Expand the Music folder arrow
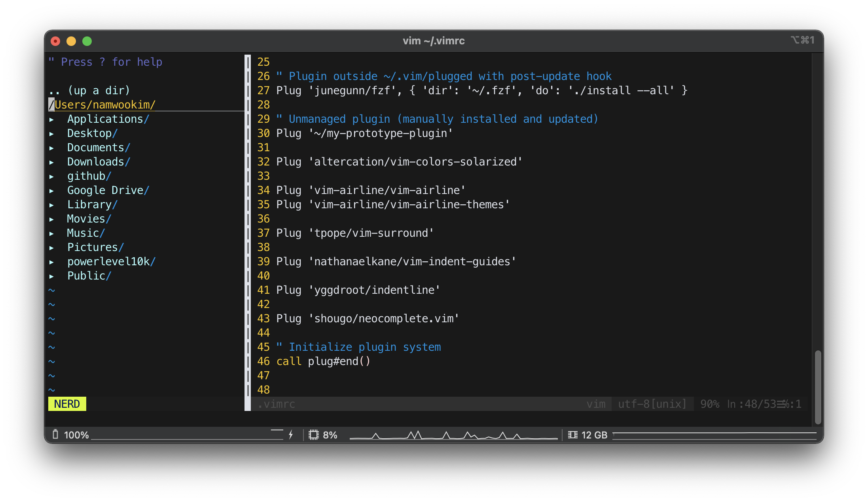Viewport: 868px width, 502px height. [x=51, y=233]
